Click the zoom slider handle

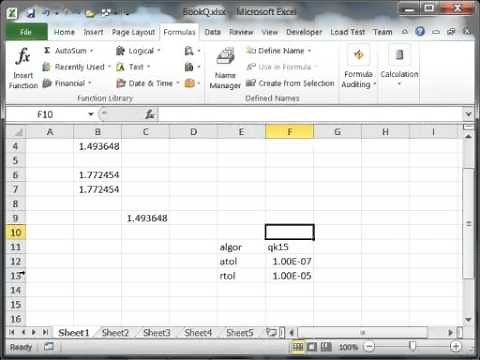[412, 347]
